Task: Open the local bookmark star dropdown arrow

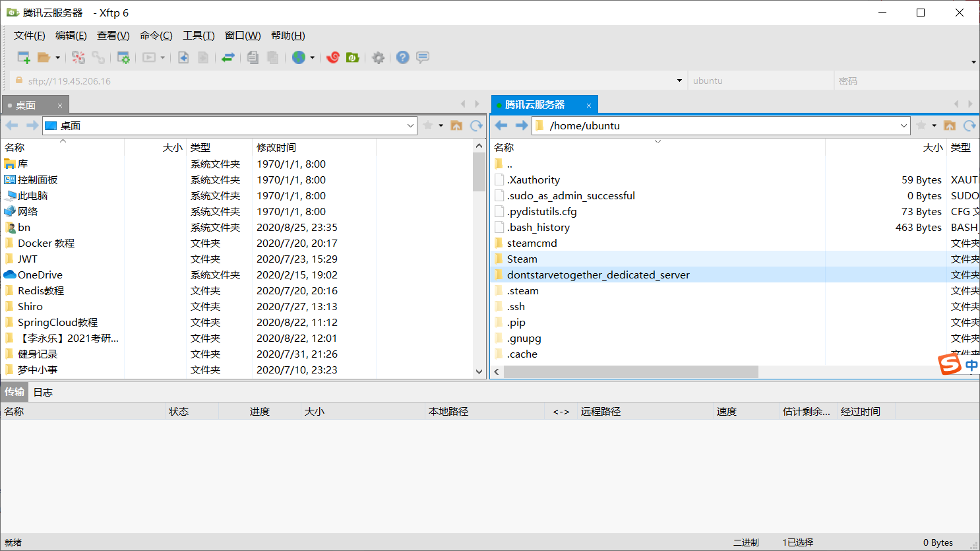Action: click(x=441, y=125)
